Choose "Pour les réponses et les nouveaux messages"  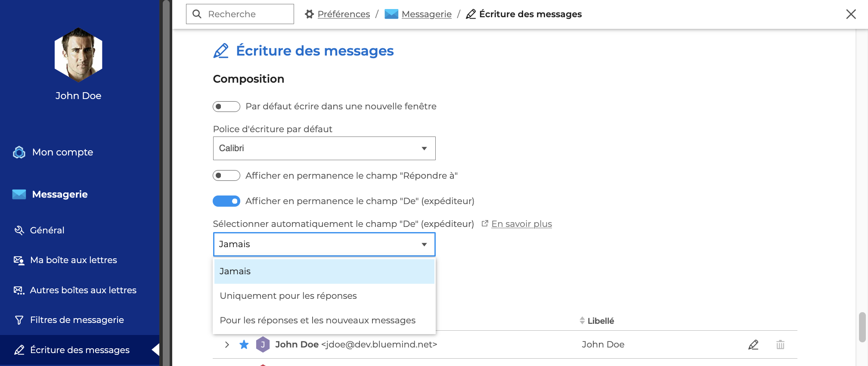(x=317, y=320)
